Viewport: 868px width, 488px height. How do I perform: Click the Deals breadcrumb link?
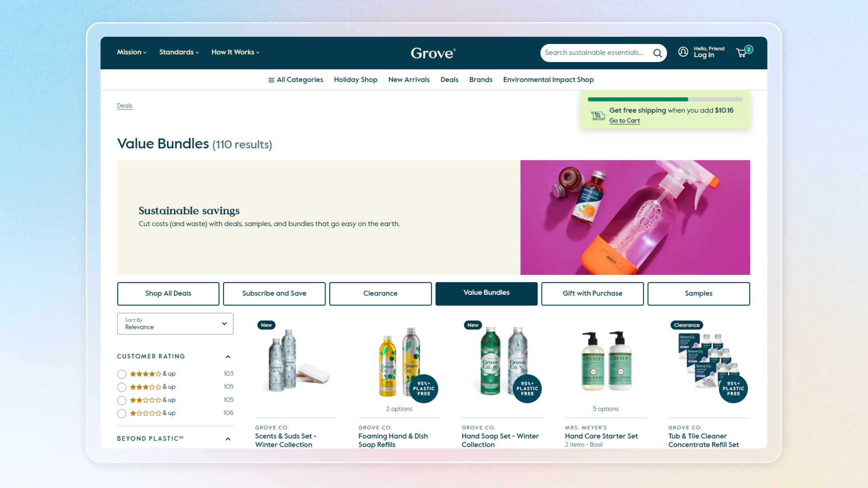point(125,106)
